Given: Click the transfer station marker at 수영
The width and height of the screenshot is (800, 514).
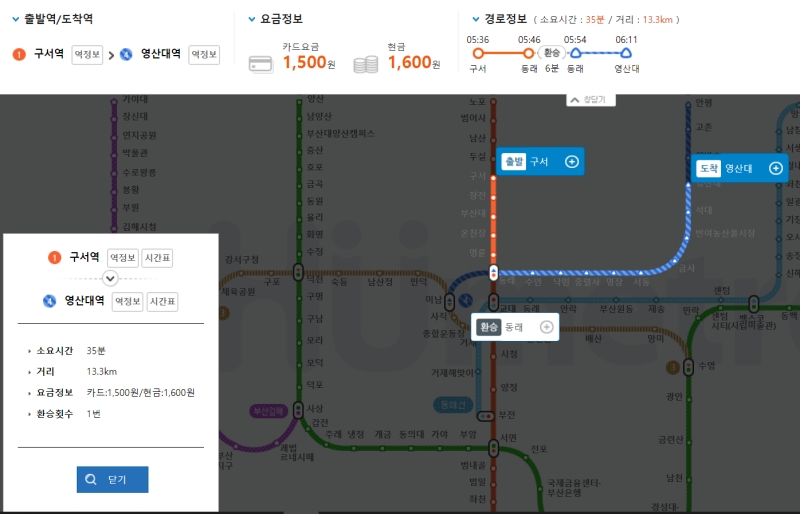Looking at the screenshot, I should 689,367.
